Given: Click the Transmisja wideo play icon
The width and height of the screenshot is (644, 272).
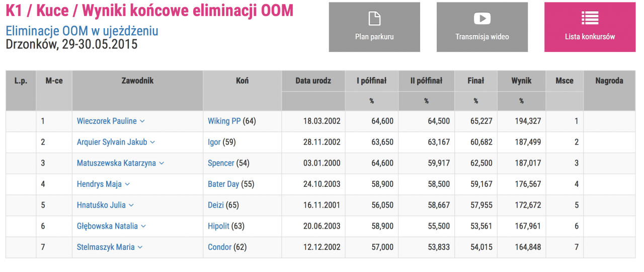Looking at the screenshot, I should 482,19.
